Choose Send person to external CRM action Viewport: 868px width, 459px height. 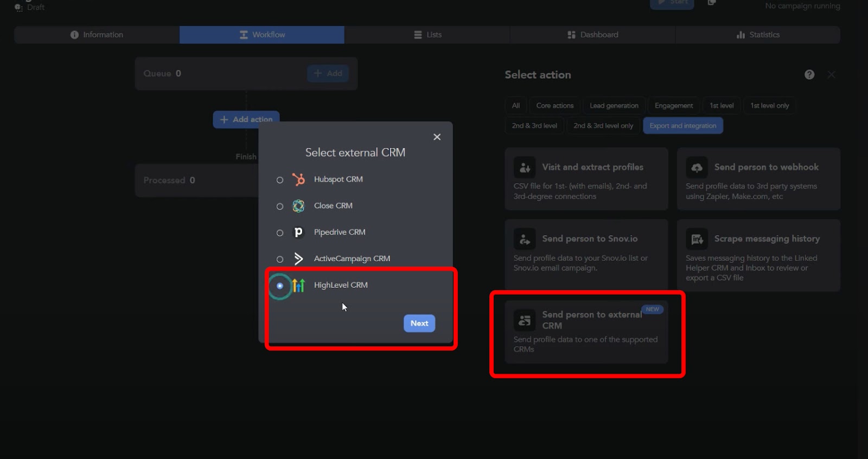coord(586,332)
